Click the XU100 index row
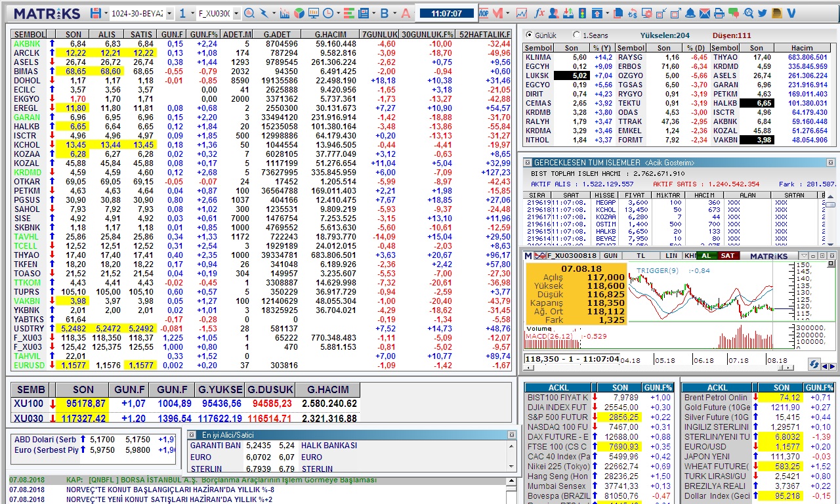The image size is (840, 504). click(186, 403)
